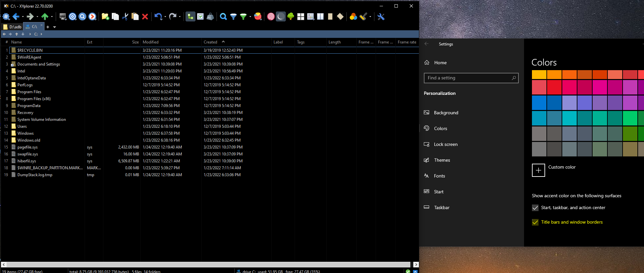Paste with the clipboard icon
The image size is (644, 273).
[x=135, y=16]
